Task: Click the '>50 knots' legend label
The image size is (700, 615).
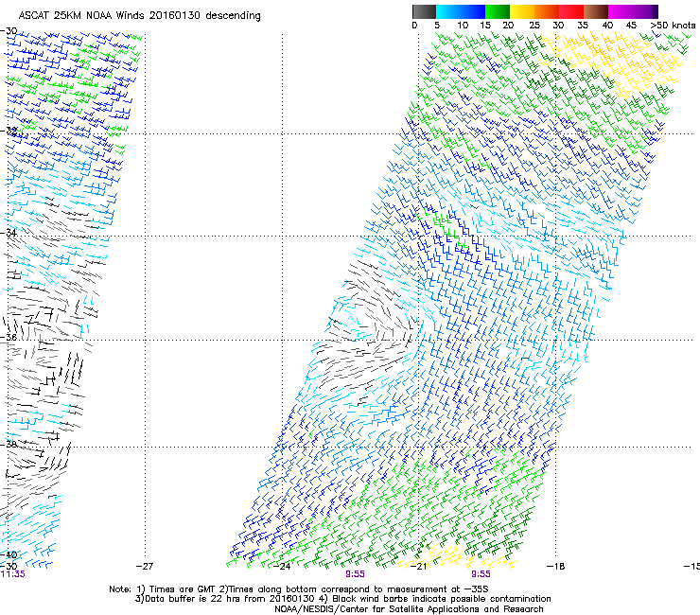Action: click(673, 26)
